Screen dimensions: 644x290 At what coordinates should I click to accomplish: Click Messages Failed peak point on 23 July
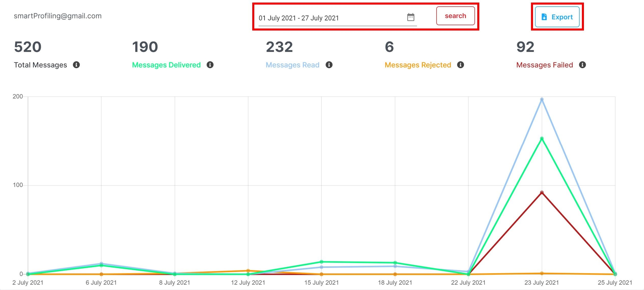coord(542,192)
